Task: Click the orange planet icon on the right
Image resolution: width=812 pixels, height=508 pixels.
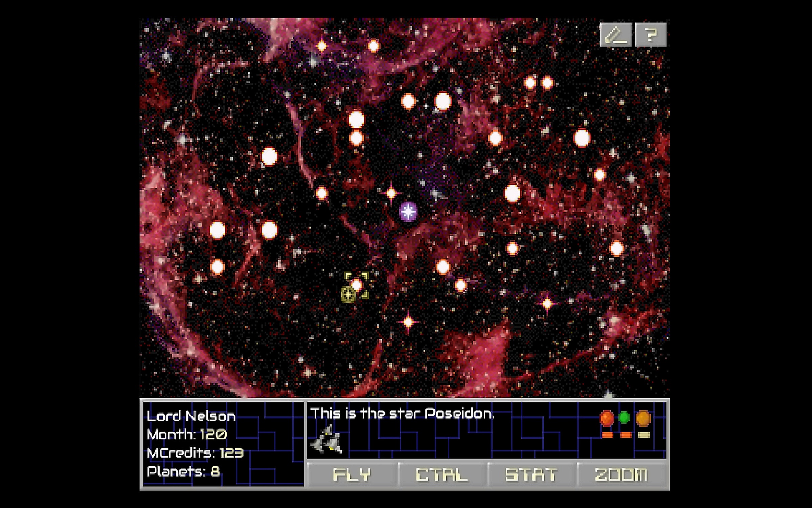Action: (x=643, y=418)
